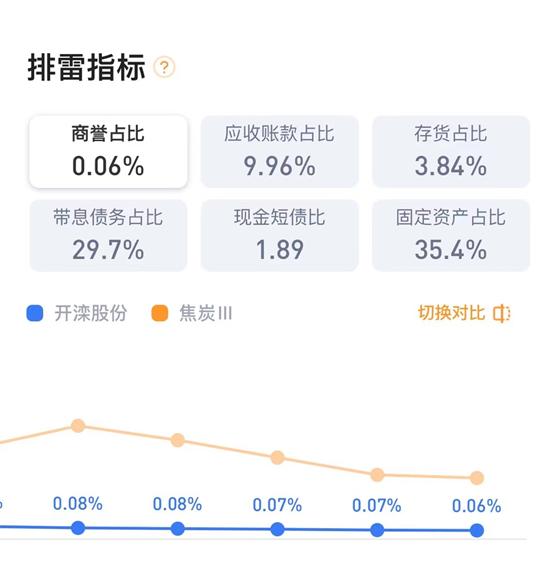Image resolution: width=554 pixels, height=569 pixels.
Task: Tap the blue 0.07% point nearest the 0.06% point
Action: [377, 530]
